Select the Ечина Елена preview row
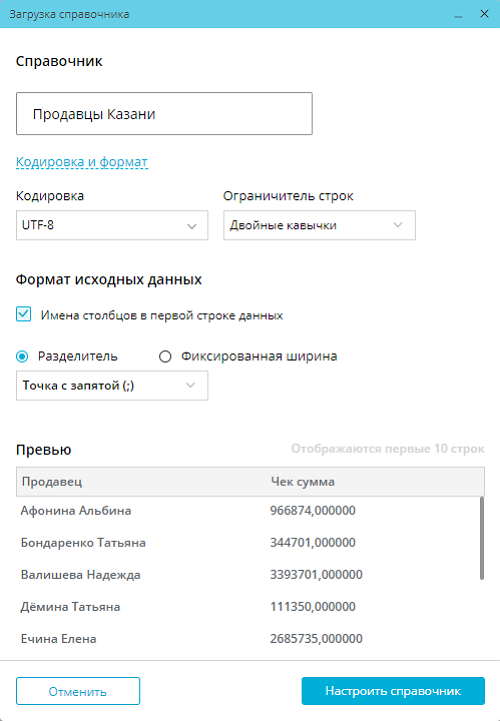 (x=247, y=639)
